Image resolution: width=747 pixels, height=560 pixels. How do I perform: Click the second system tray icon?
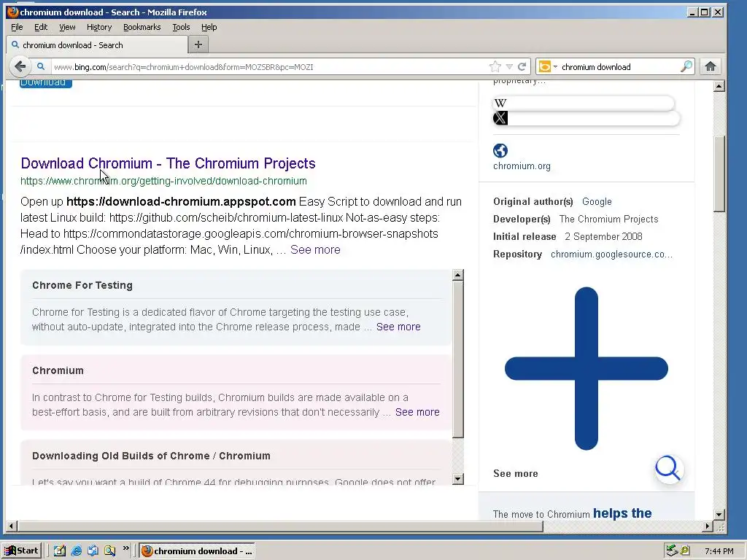(684, 551)
